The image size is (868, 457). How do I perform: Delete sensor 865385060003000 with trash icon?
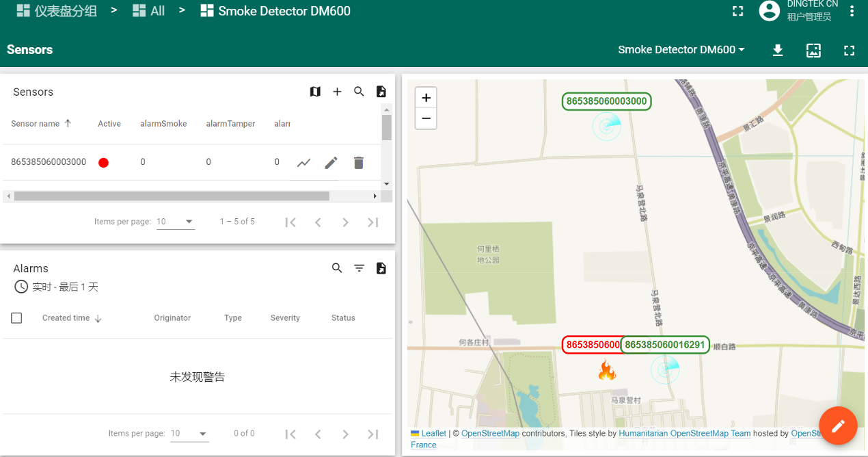click(358, 162)
